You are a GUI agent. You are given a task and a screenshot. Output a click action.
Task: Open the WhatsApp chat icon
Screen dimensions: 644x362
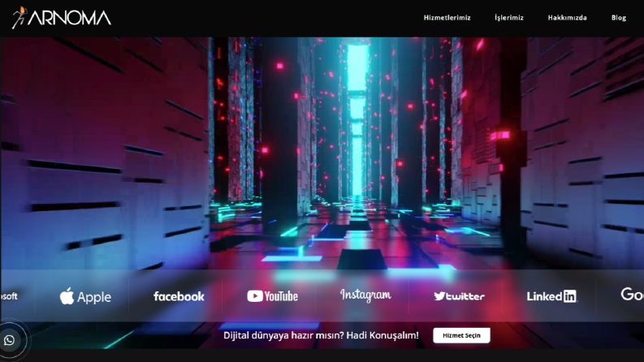10,340
